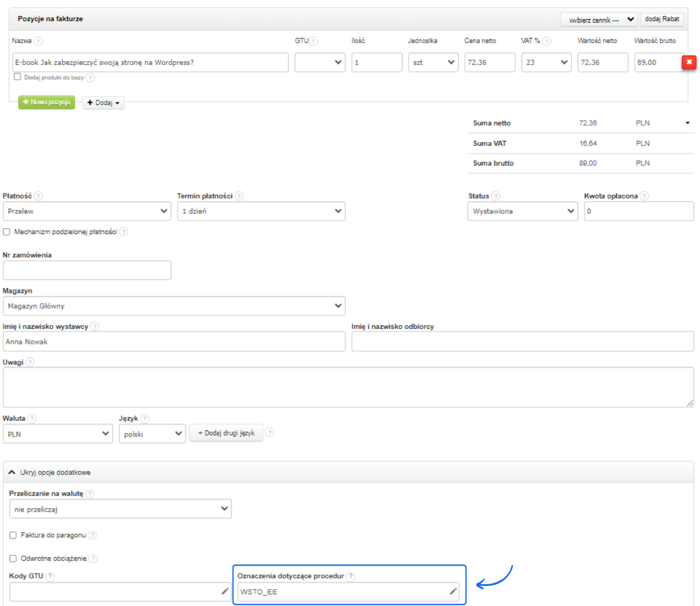Toggle Dodaj produkt do bazy checkbox
Screen dimensions: 700x606
[x=17, y=77]
